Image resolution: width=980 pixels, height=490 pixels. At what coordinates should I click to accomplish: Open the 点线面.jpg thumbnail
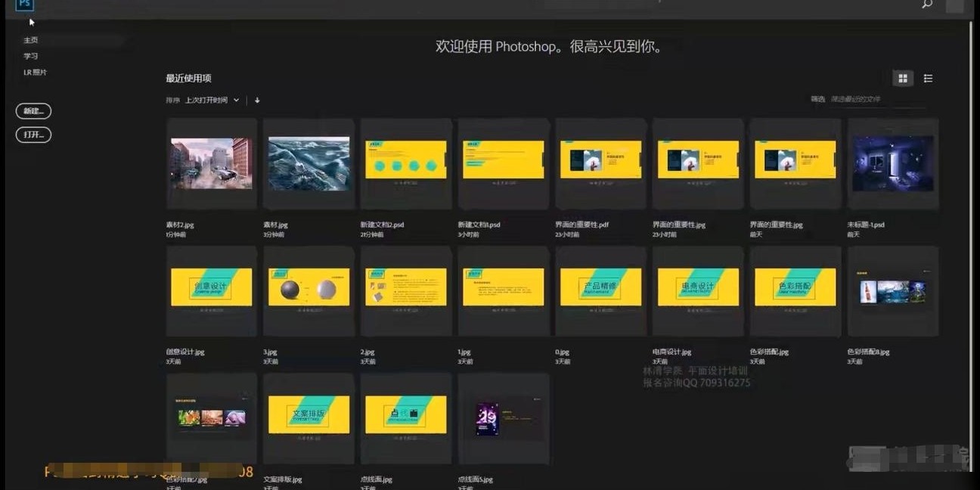point(406,418)
